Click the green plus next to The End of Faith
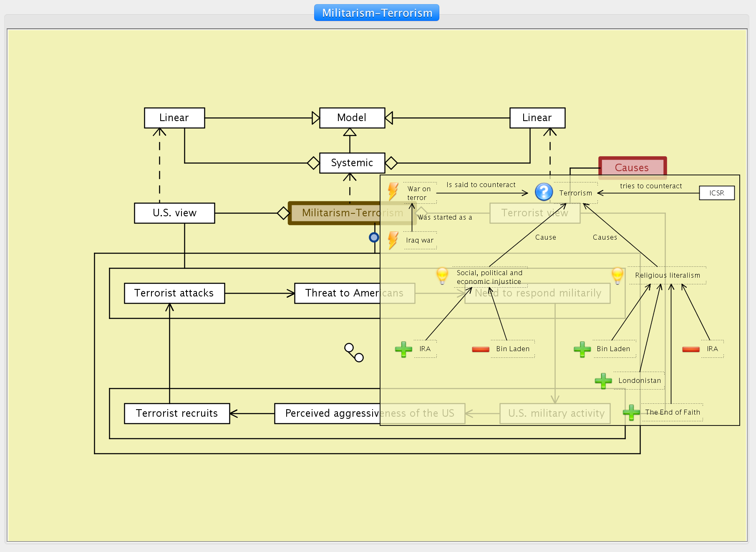Viewport: 756px width, 552px height. [x=631, y=413]
